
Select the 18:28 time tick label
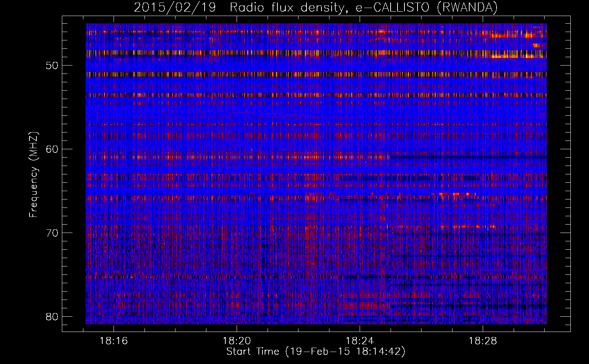483,341
